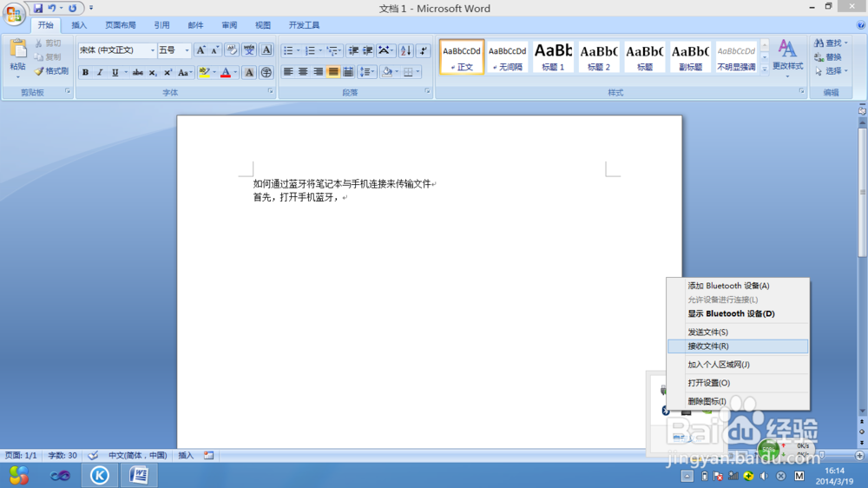Click the Office button logo

[x=14, y=14]
